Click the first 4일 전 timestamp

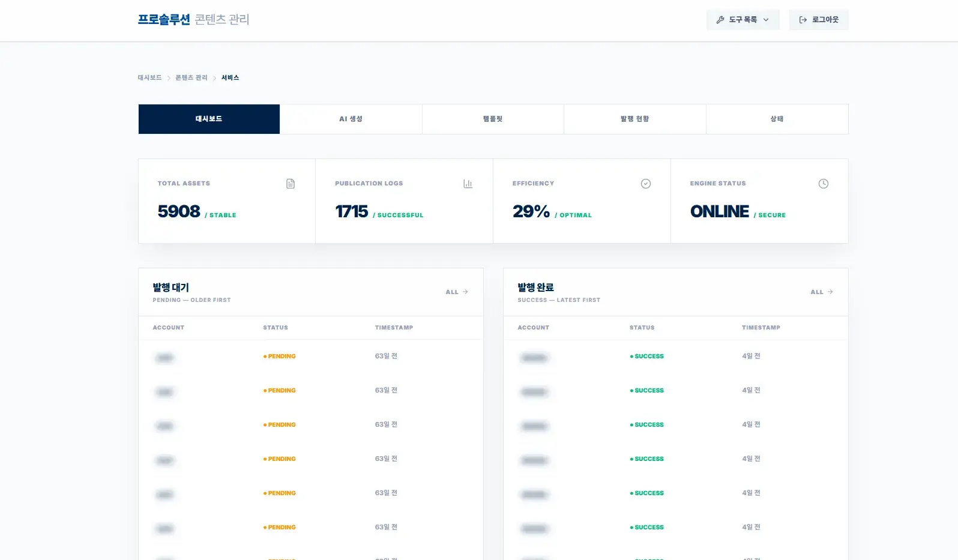tap(752, 356)
